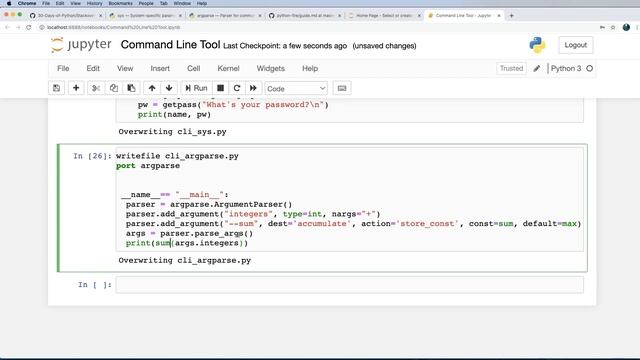The height and width of the screenshot is (360, 640).
Task: Click the Overwriting cli_argparse.py output text
Action: (x=184, y=260)
